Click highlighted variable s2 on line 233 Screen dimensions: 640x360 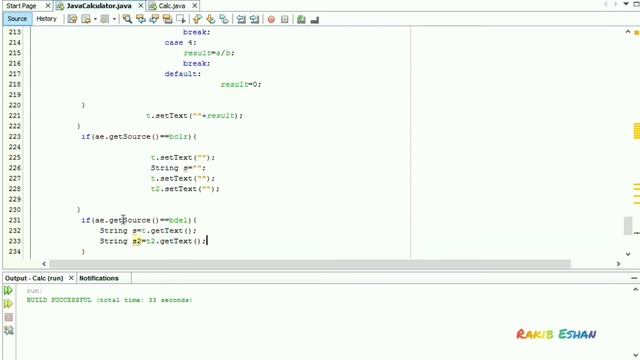pyautogui.click(x=137, y=241)
